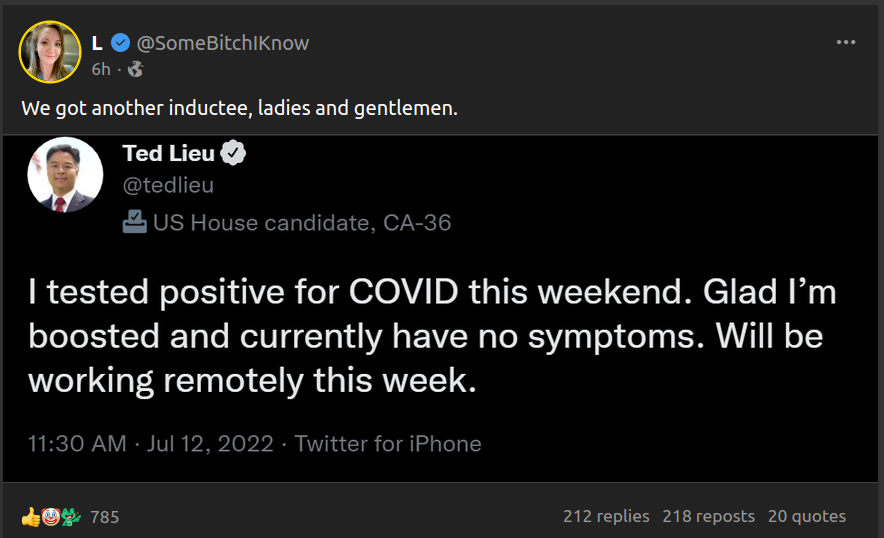The height and width of the screenshot is (538, 884).
Task: Click the green frog reaction emoji
Action: coord(69,517)
